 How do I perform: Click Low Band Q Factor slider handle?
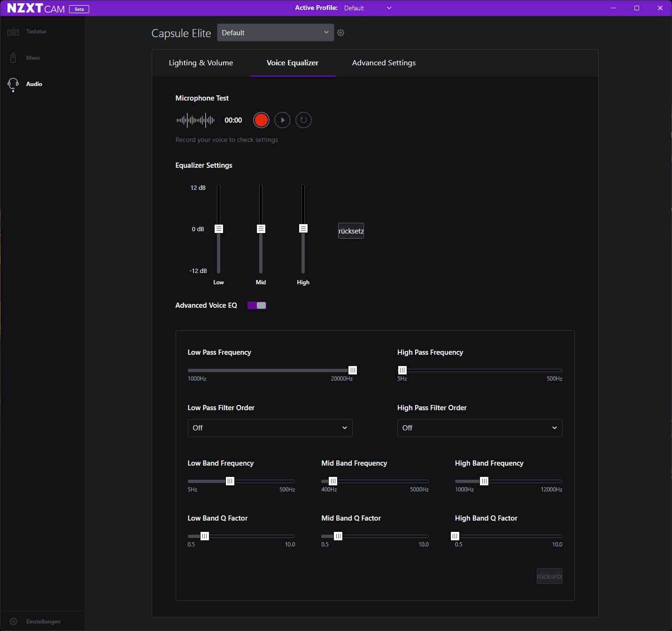[205, 536]
